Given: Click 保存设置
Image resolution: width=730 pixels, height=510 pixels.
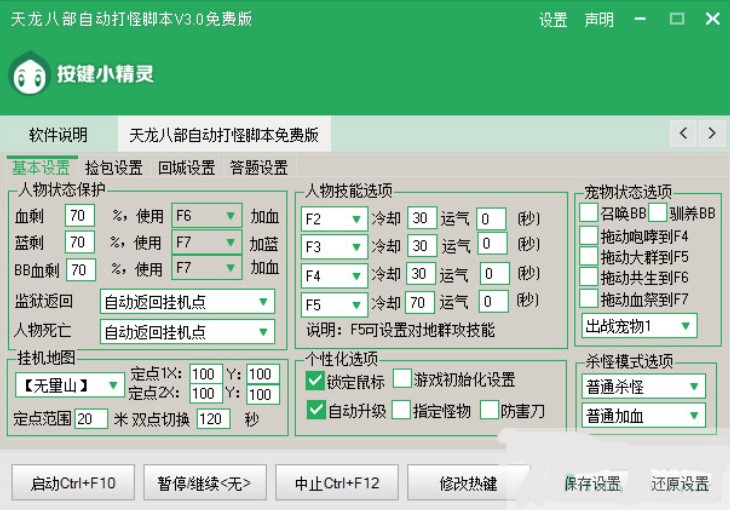Looking at the screenshot, I should pyautogui.click(x=592, y=483).
